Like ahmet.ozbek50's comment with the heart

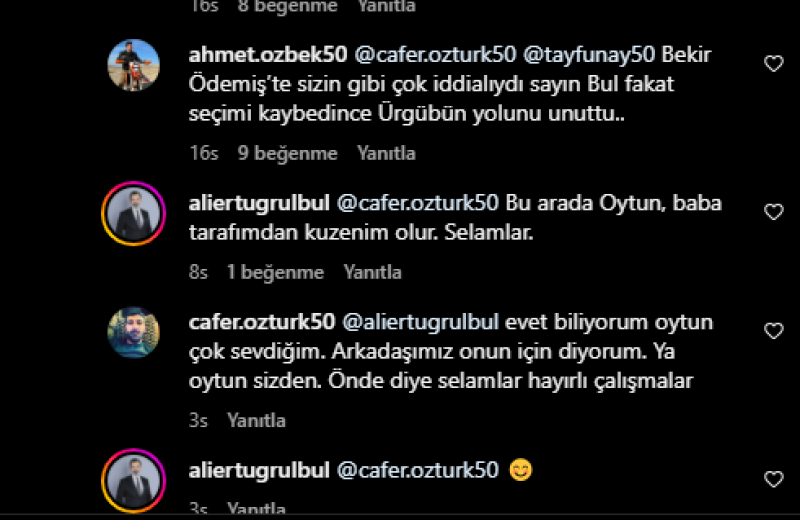click(773, 64)
